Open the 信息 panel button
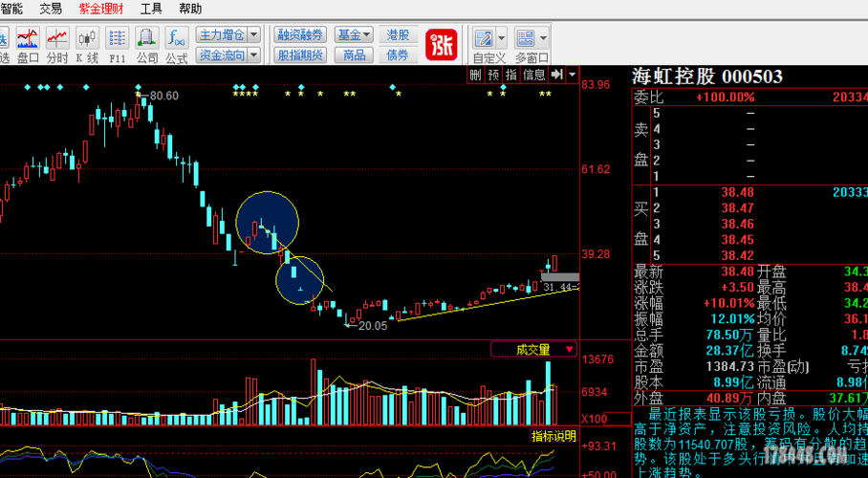Image resolution: width=868 pixels, height=478 pixels. tap(534, 75)
